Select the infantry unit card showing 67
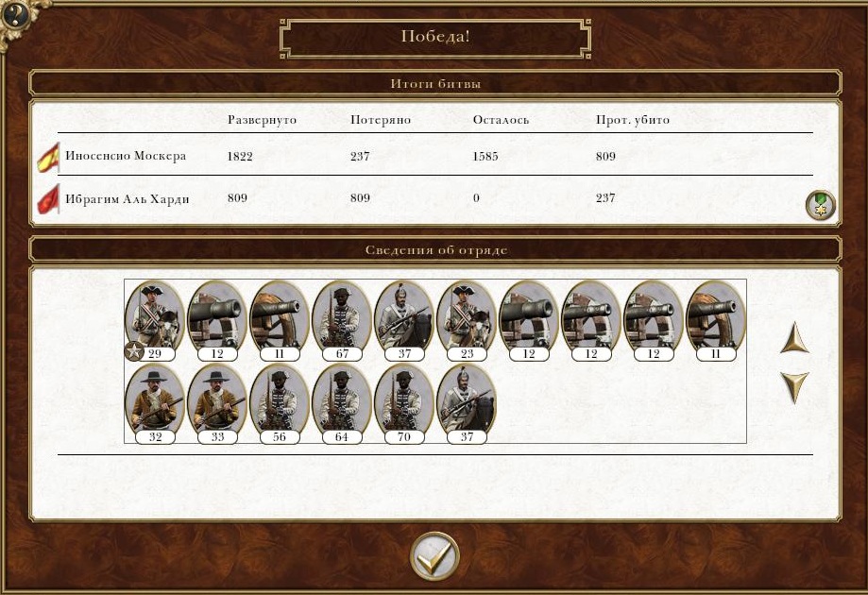 342,320
